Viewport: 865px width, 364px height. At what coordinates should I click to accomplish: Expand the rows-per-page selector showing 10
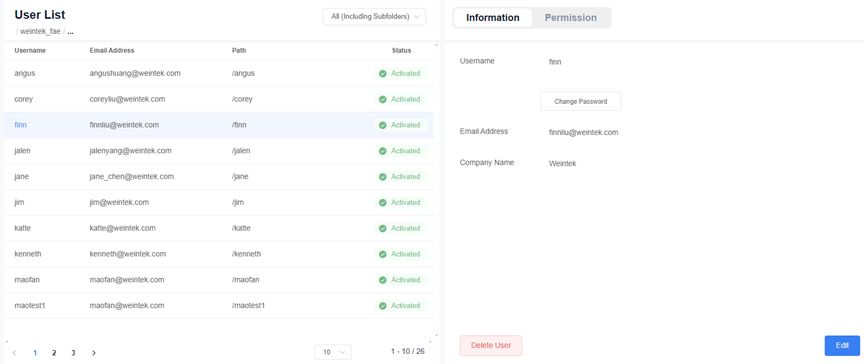tap(333, 352)
